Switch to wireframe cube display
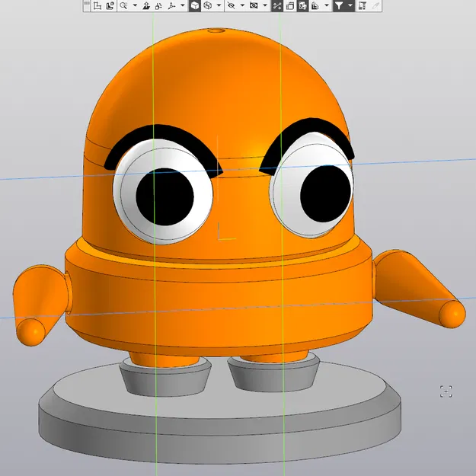476x476 pixels. click(208, 5)
